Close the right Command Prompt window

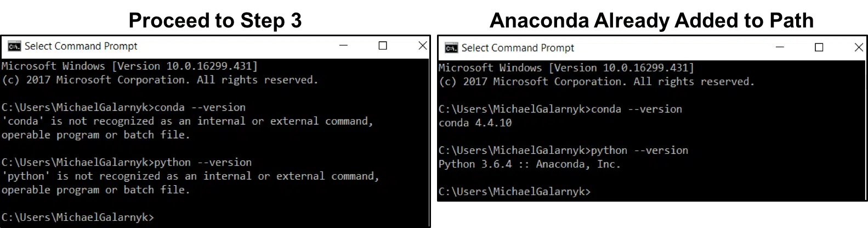(x=859, y=47)
